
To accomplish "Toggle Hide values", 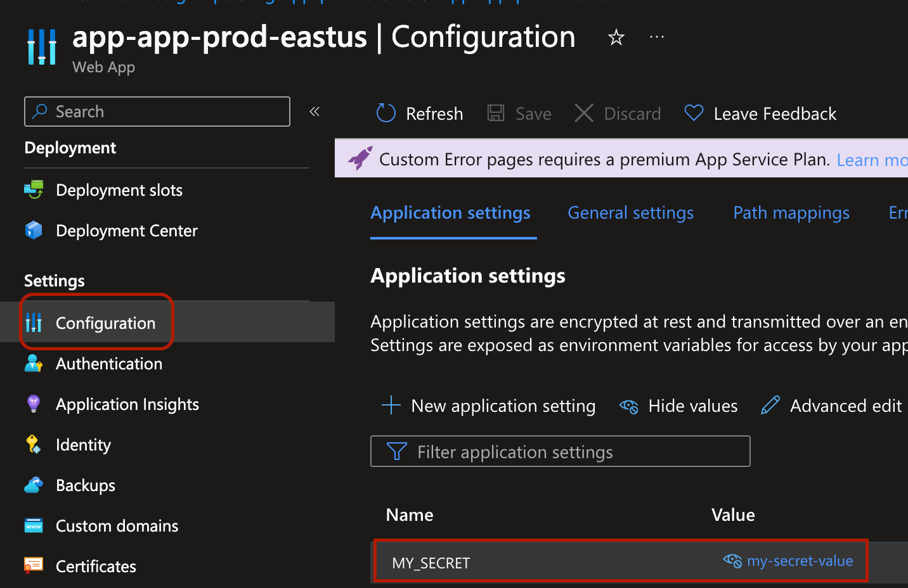I will pos(693,406).
